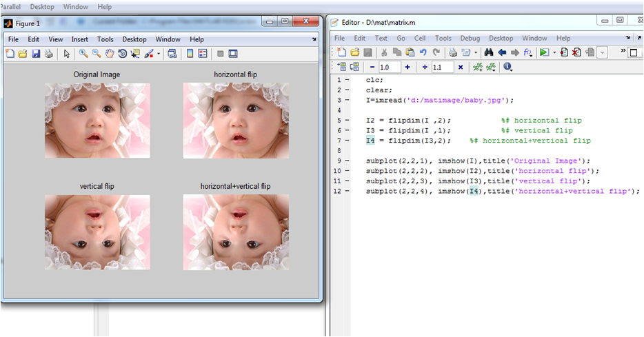Click the Link Plot icon
Image resolution: width=644 pixels, height=337 pixels.
coord(172,54)
